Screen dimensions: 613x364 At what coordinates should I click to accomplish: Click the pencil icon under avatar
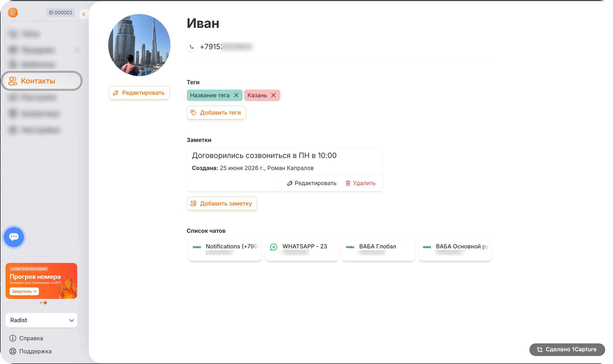(x=116, y=93)
